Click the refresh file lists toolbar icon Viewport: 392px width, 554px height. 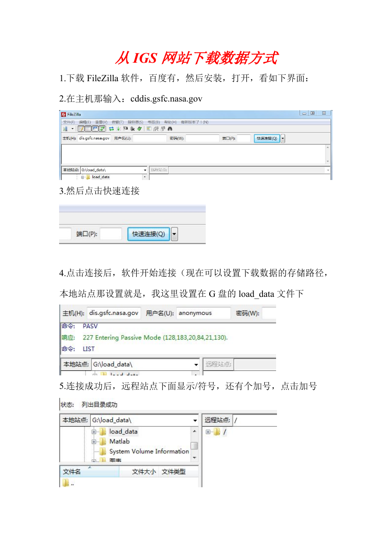(x=111, y=129)
